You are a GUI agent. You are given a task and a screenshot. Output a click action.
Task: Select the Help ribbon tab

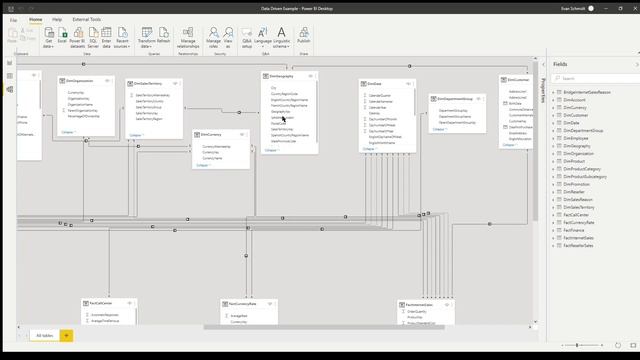pos(57,20)
